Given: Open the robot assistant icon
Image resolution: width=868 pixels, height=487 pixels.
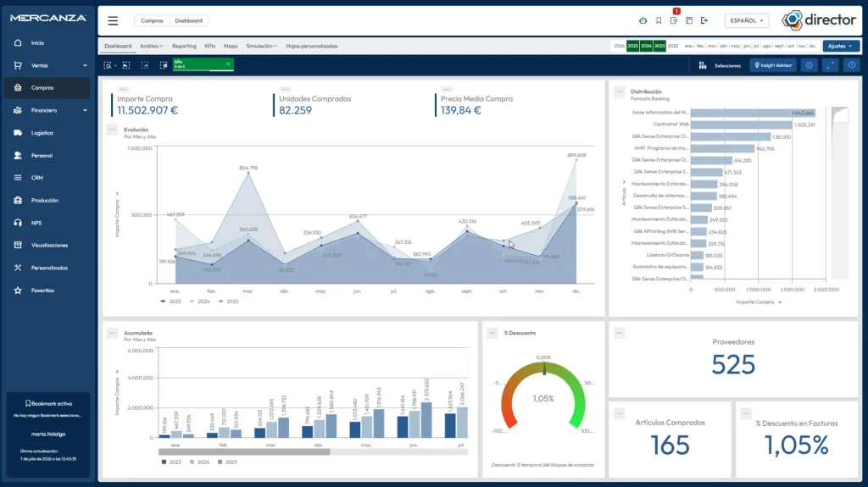Looking at the screenshot, I should pyautogui.click(x=643, y=20).
